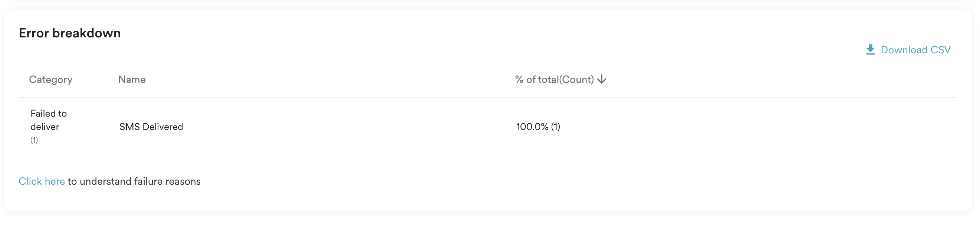The width and height of the screenshot is (980, 231).
Task: Open Click here to understand failure reasons
Action: point(42,181)
